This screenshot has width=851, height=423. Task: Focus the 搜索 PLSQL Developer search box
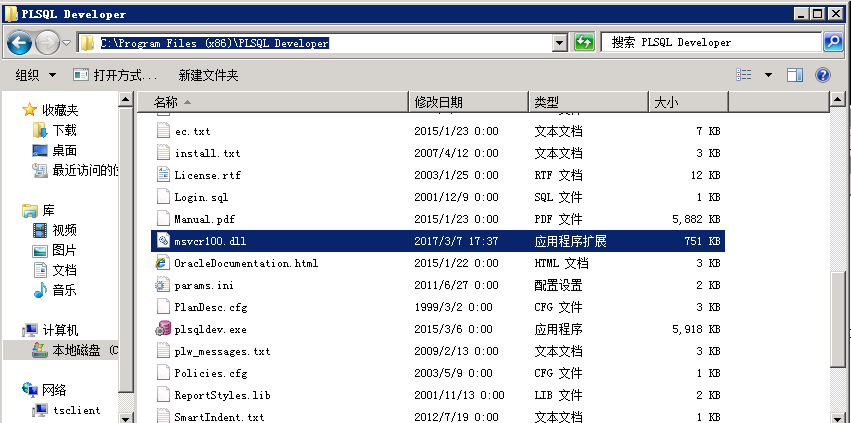pos(712,42)
